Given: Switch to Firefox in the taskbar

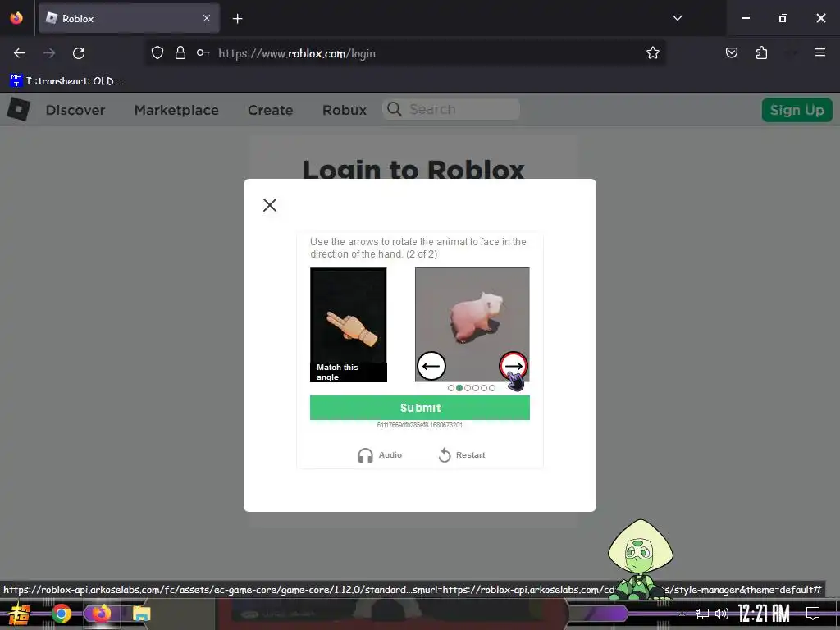Looking at the screenshot, I should pyautogui.click(x=101, y=614).
